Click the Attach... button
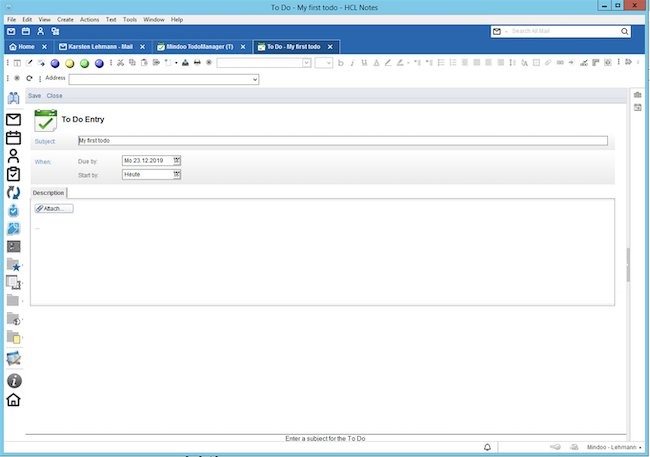The height and width of the screenshot is (457, 650). (53, 208)
